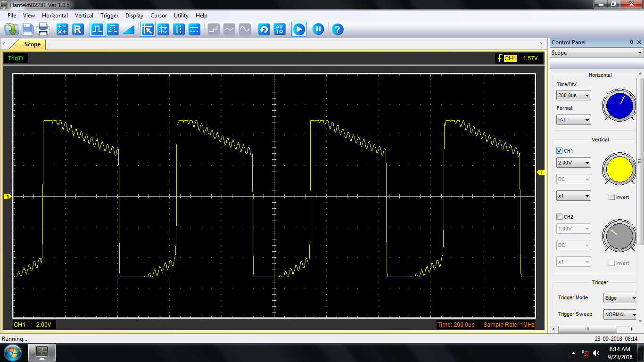
Task: Open the View menu
Action: [29, 16]
